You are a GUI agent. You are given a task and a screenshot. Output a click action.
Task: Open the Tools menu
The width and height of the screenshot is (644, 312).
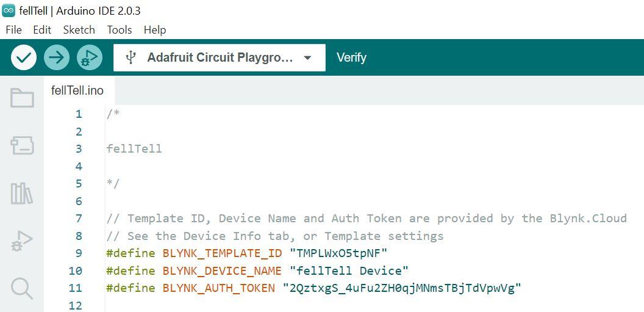[x=120, y=30]
